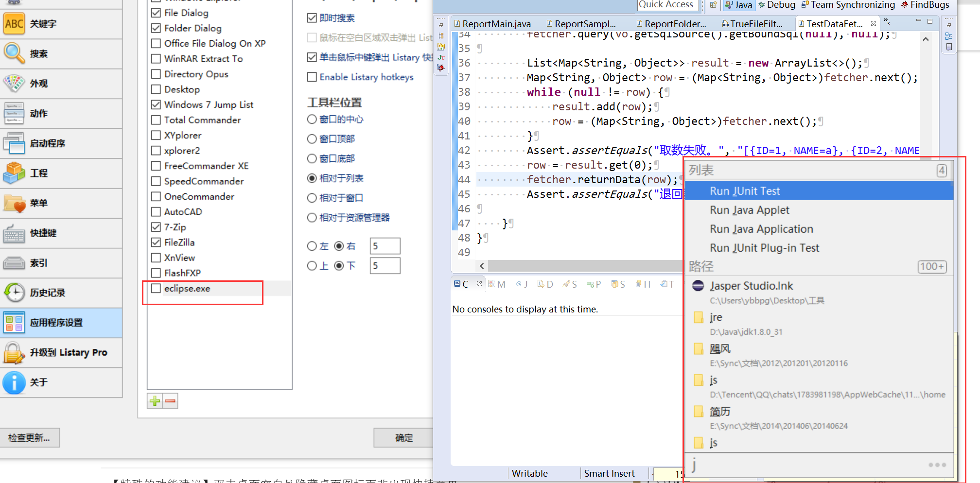Viewport: 980px width, 483px height.
Task: Expand the 路径 100+ results group
Action: point(932,266)
